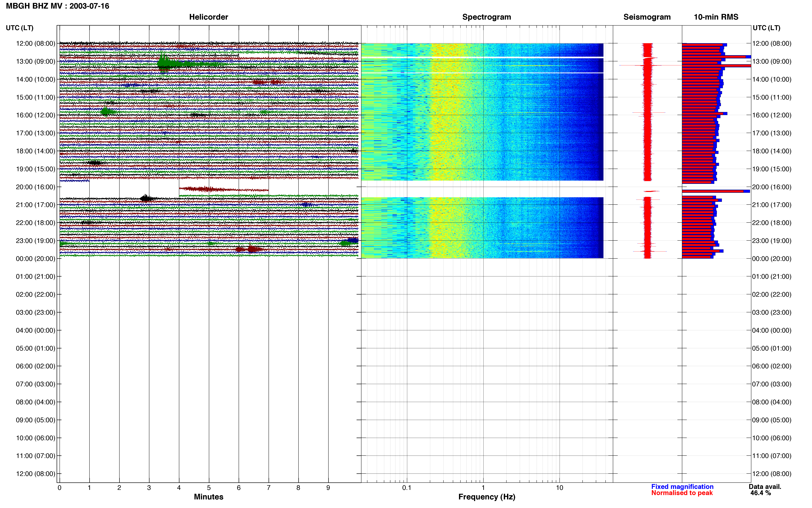Click the left '00:00 (20:00)' time label

(x=36, y=259)
